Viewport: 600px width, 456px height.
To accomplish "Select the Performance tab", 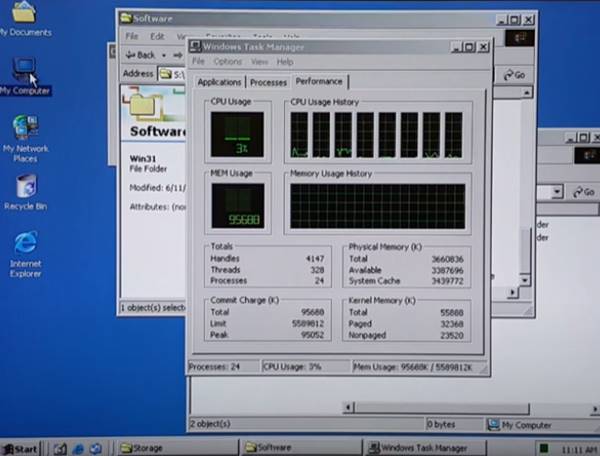I will [x=319, y=81].
